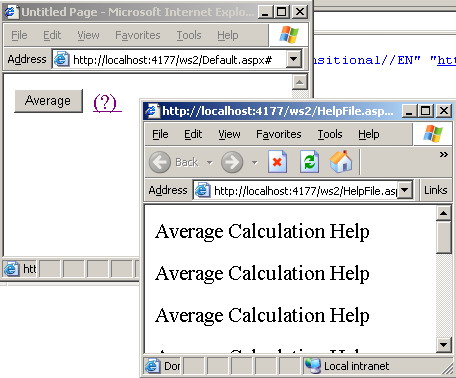Click Local intranet status text
This screenshot has height=378, width=456.
pyautogui.click(x=356, y=366)
